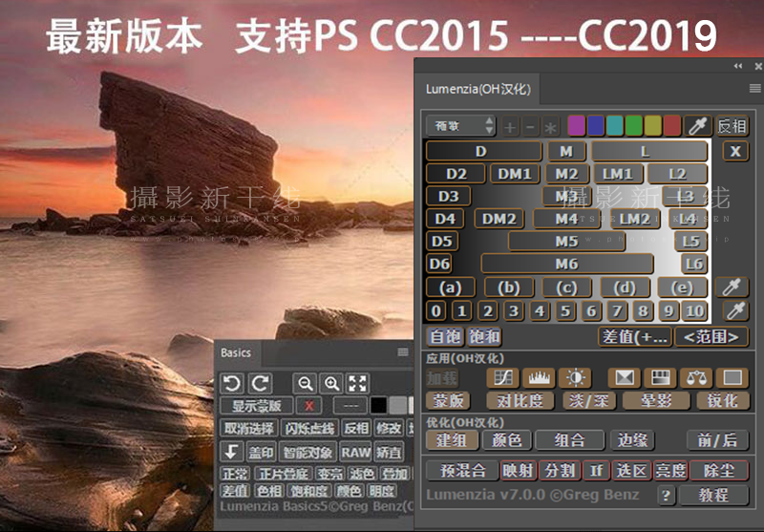Click the 蒙版 mask button

[x=448, y=400]
